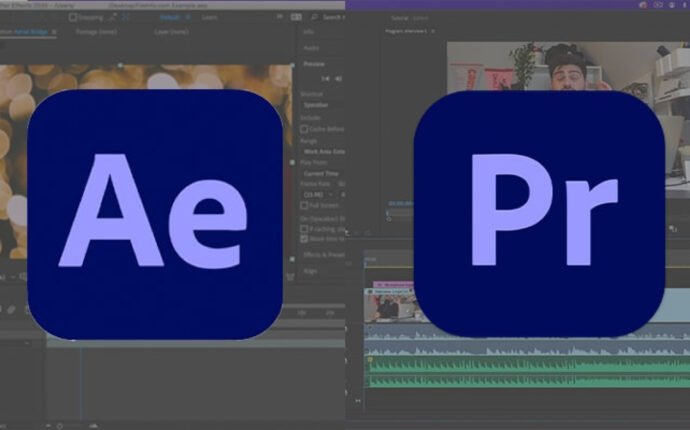Viewport: 690px width, 430px height.
Task: Click the large After Effects Ae logo
Action: (154, 213)
